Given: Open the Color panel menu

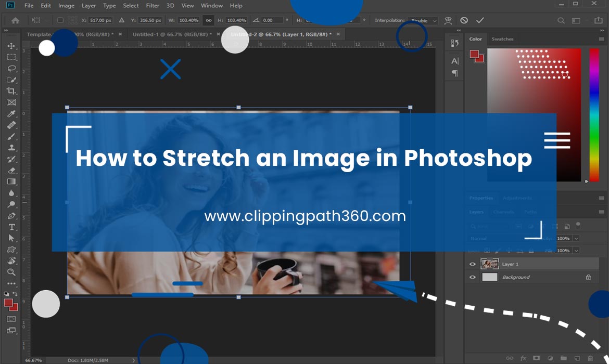Looking at the screenshot, I should coord(601,39).
